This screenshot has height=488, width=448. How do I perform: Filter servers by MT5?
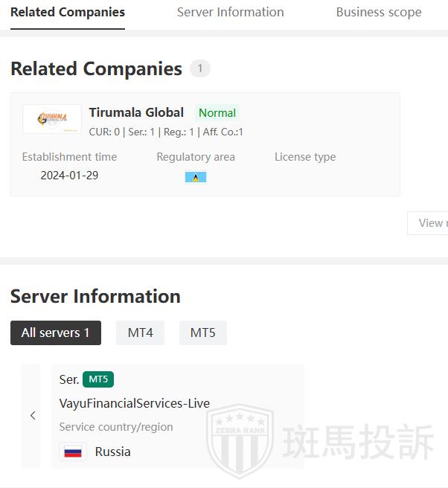click(202, 333)
